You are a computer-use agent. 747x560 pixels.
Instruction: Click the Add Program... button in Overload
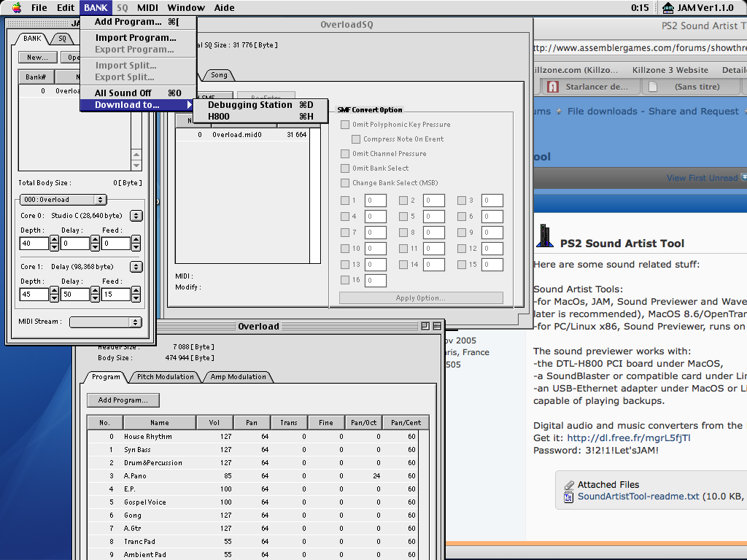pyautogui.click(x=123, y=400)
